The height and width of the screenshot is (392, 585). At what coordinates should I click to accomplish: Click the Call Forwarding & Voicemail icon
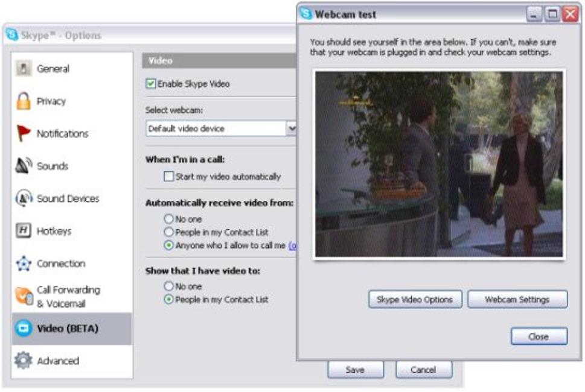coord(24,296)
